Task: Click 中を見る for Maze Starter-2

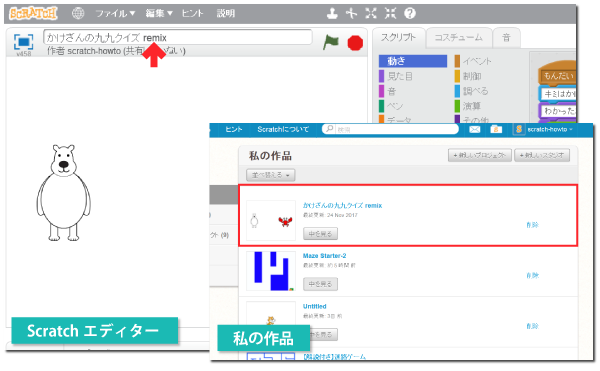Action: [320, 284]
